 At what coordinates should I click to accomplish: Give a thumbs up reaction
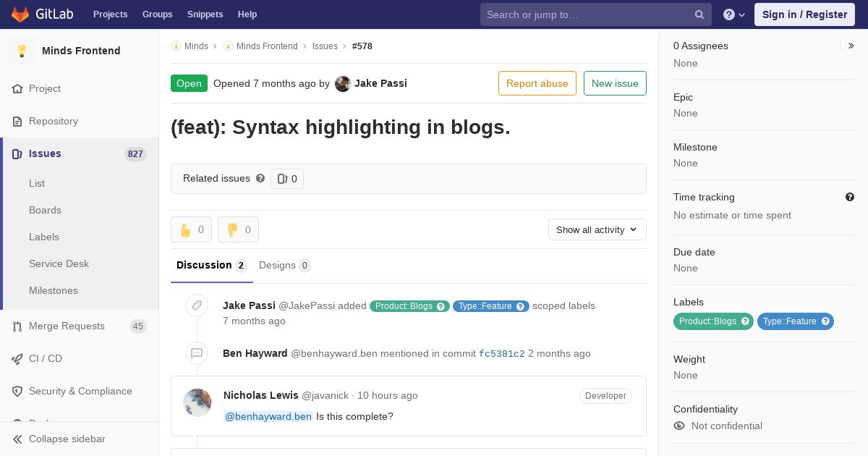(x=192, y=229)
